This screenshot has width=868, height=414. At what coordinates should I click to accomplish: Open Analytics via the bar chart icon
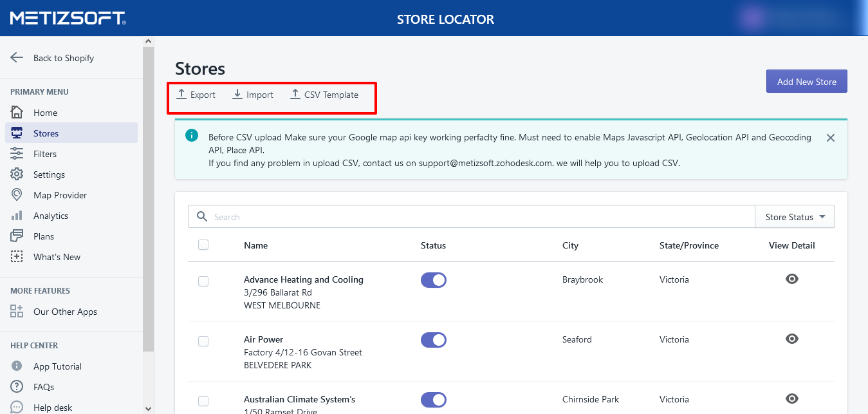(17, 216)
